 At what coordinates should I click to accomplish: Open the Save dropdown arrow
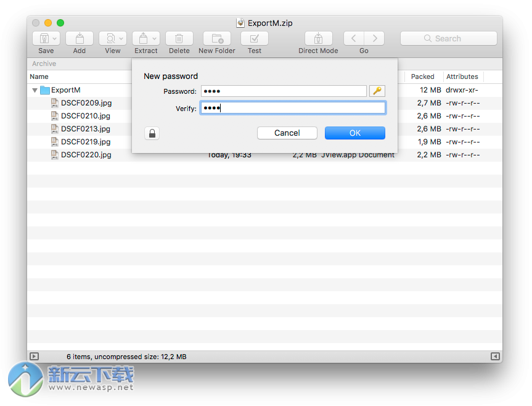click(55, 37)
